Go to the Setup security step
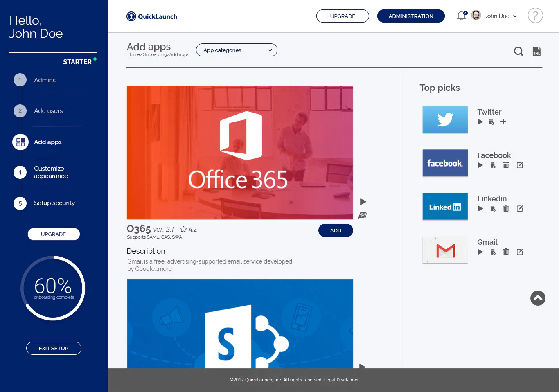559x392 pixels. point(54,203)
